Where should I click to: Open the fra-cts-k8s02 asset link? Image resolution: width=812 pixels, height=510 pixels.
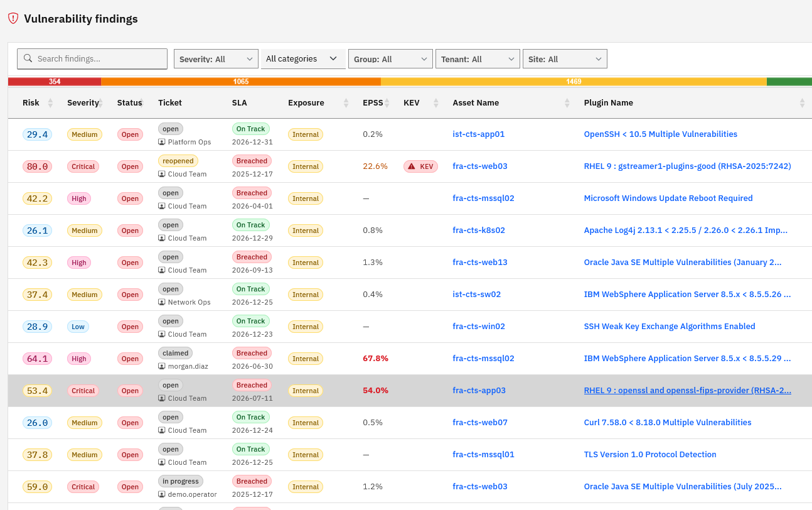(479, 231)
